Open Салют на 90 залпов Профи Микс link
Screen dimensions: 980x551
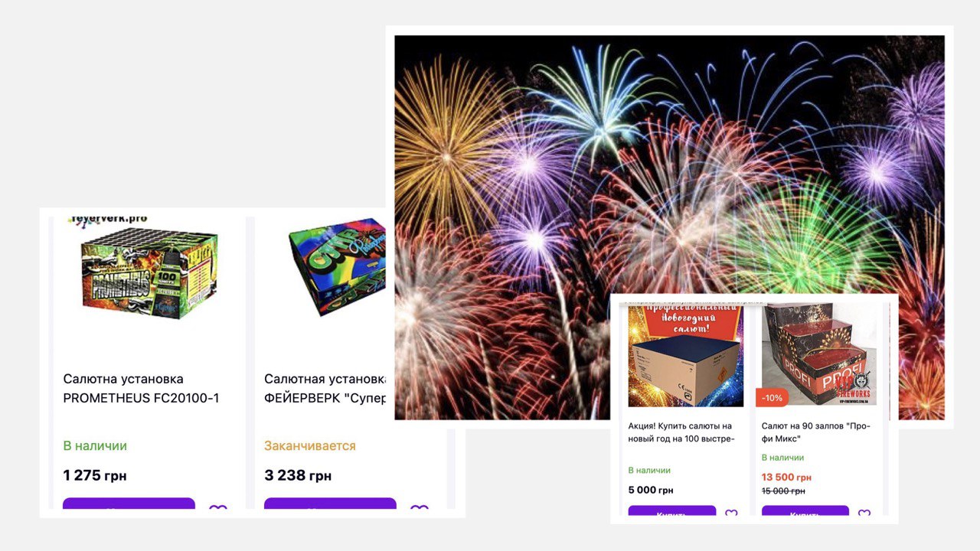pyautogui.click(x=816, y=432)
